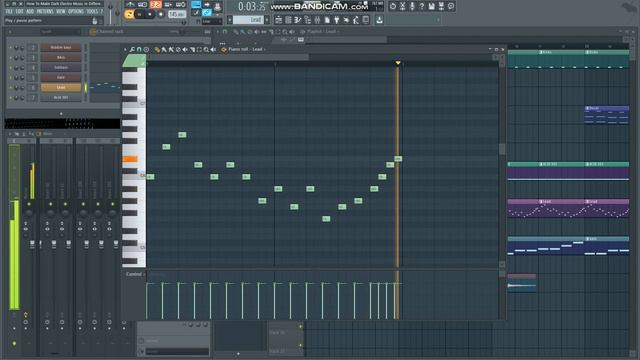Viewport: 640px width, 360px height.
Task: Toggle the Lead channel selector light
Action: coord(86,88)
